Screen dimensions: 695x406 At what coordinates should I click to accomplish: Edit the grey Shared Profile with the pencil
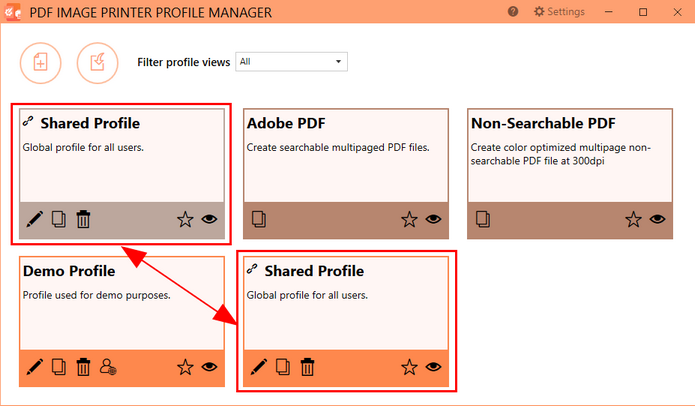[x=35, y=219]
